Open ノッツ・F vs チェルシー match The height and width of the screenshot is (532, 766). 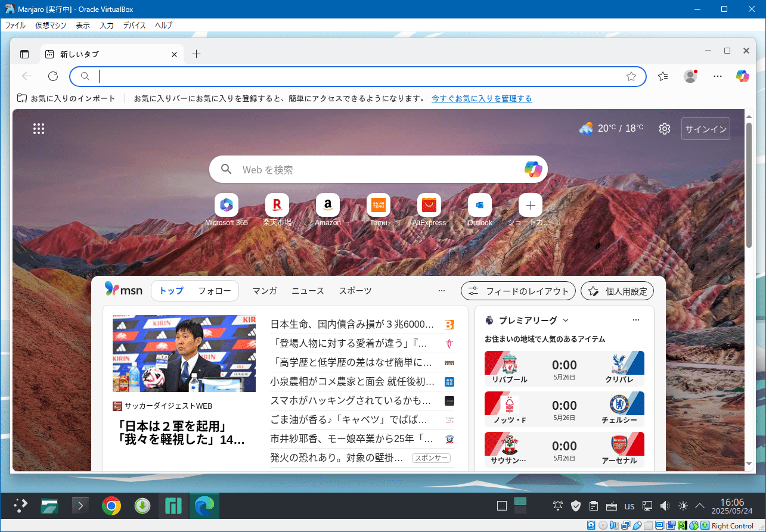(x=565, y=409)
